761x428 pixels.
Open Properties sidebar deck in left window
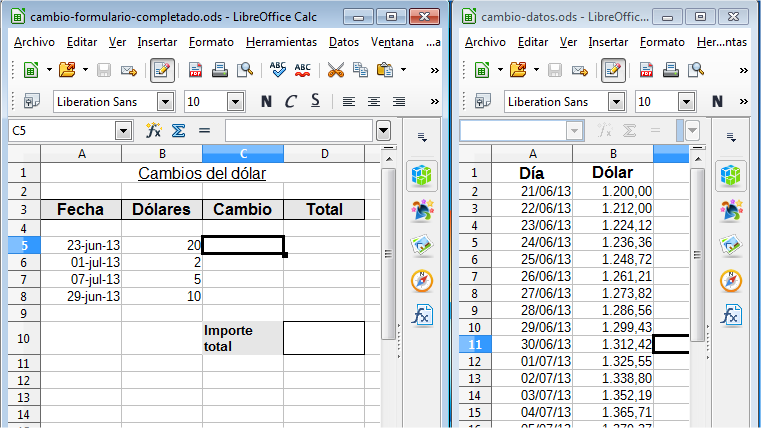[421, 175]
